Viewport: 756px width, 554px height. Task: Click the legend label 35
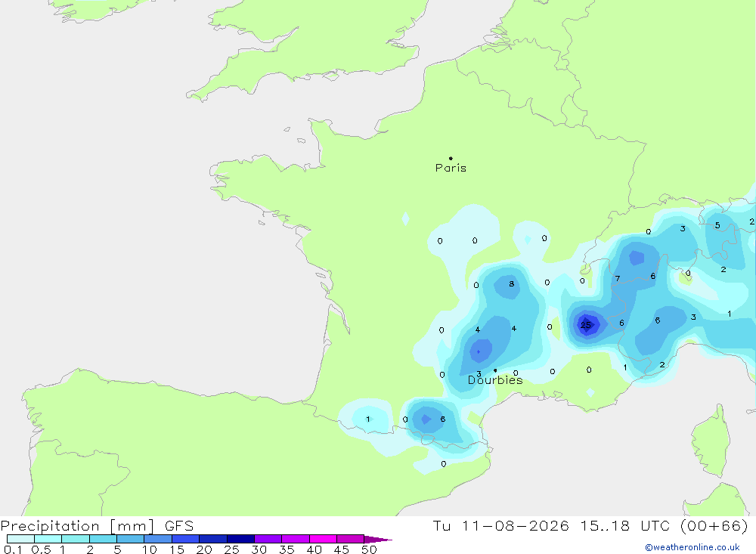click(287, 549)
